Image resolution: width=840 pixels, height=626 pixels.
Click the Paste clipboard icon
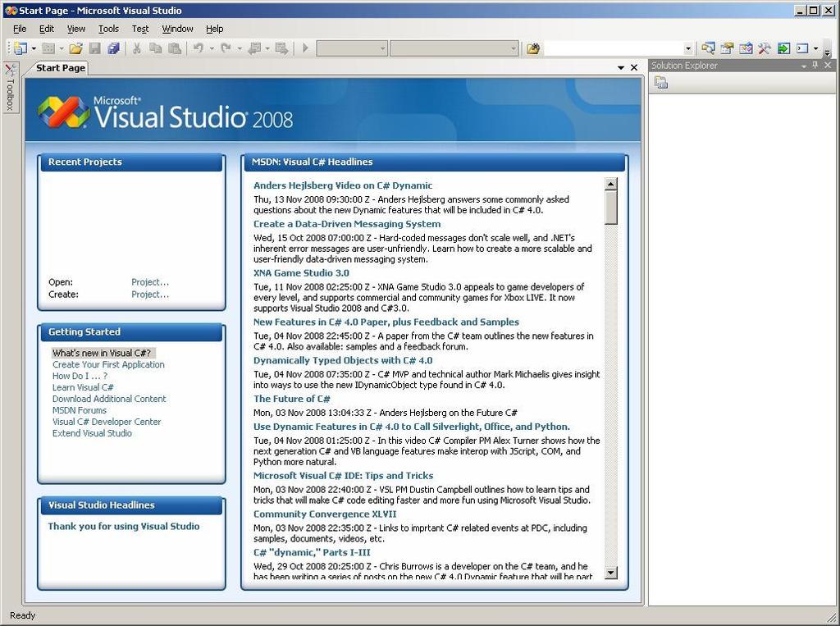pyautogui.click(x=175, y=48)
